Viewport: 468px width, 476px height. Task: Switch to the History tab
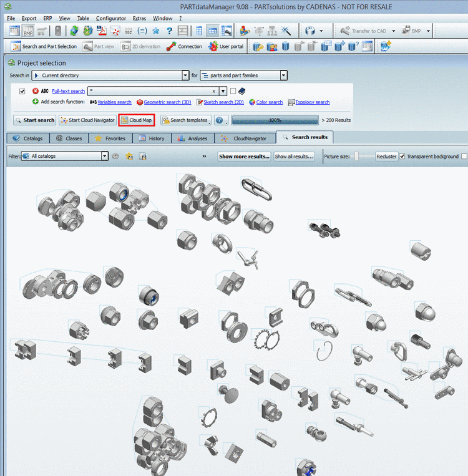coord(152,138)
